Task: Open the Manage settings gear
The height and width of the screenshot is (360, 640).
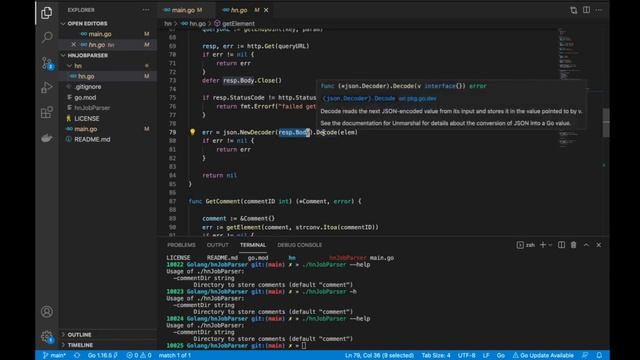Action: pos(47,337)
